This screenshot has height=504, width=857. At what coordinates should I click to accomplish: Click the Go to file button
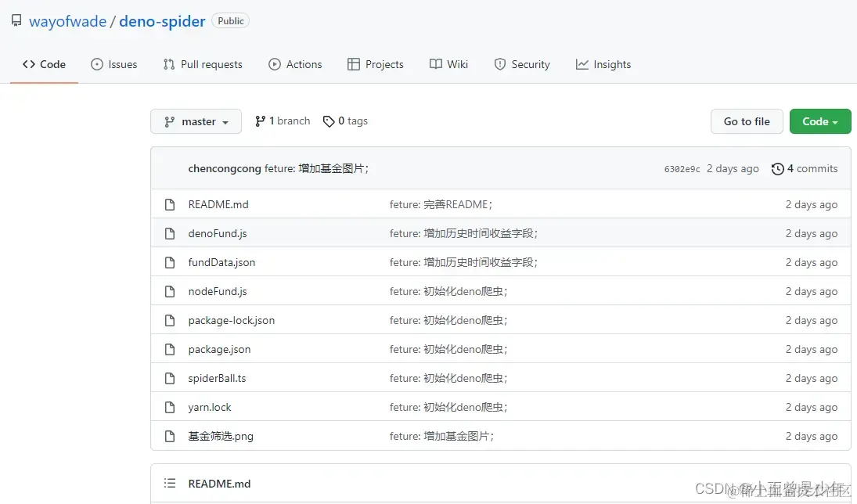pos(747,121)
